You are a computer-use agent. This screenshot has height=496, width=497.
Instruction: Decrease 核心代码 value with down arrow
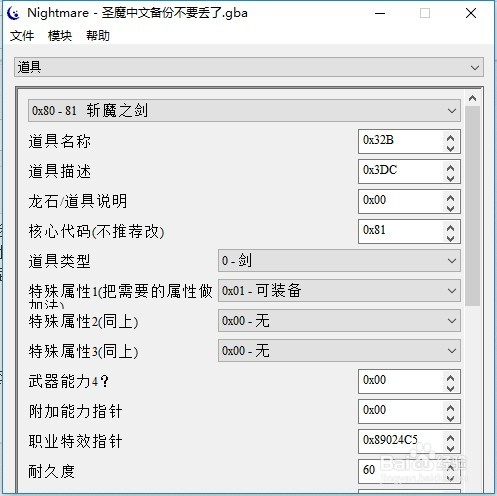coord(450,238)
